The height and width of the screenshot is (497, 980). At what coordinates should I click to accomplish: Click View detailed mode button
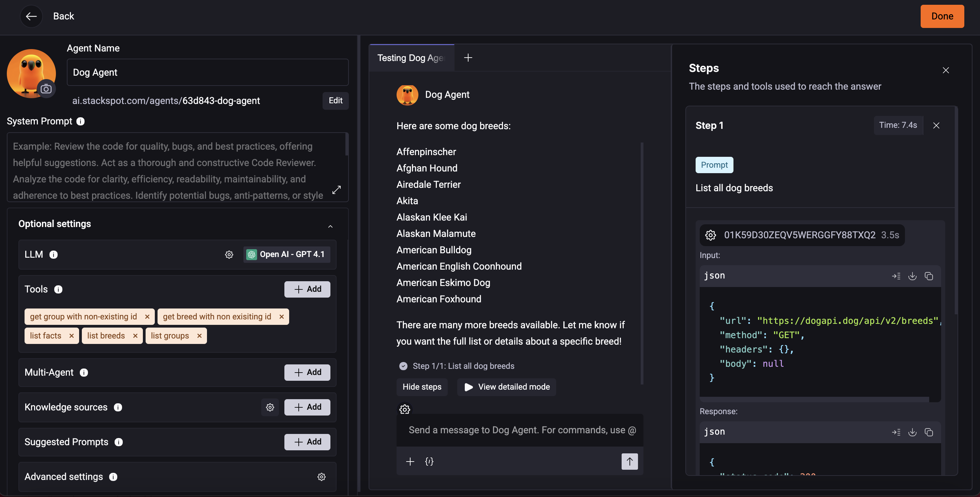(506, 387)
